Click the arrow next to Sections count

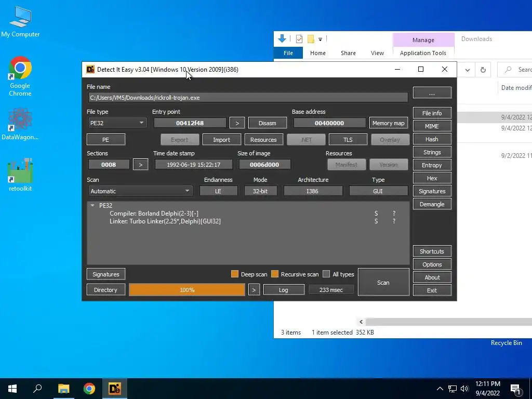click(x=140, y=165)
